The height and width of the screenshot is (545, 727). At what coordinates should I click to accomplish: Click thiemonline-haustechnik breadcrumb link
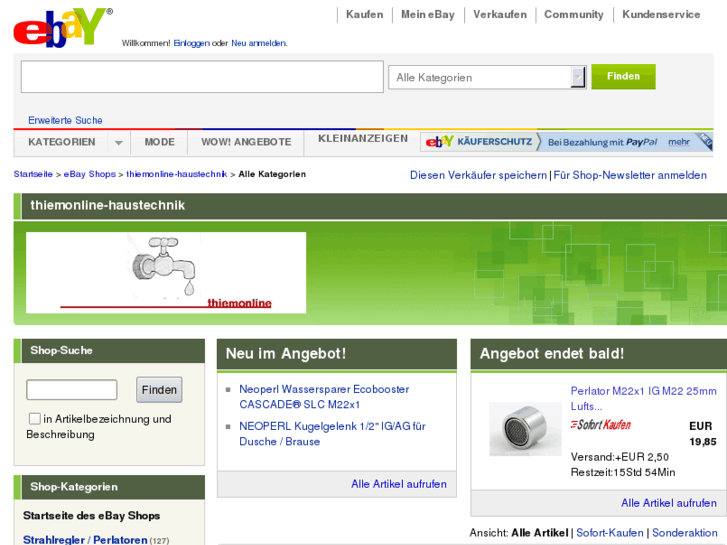pyautogui.click(x=177, y=174)
